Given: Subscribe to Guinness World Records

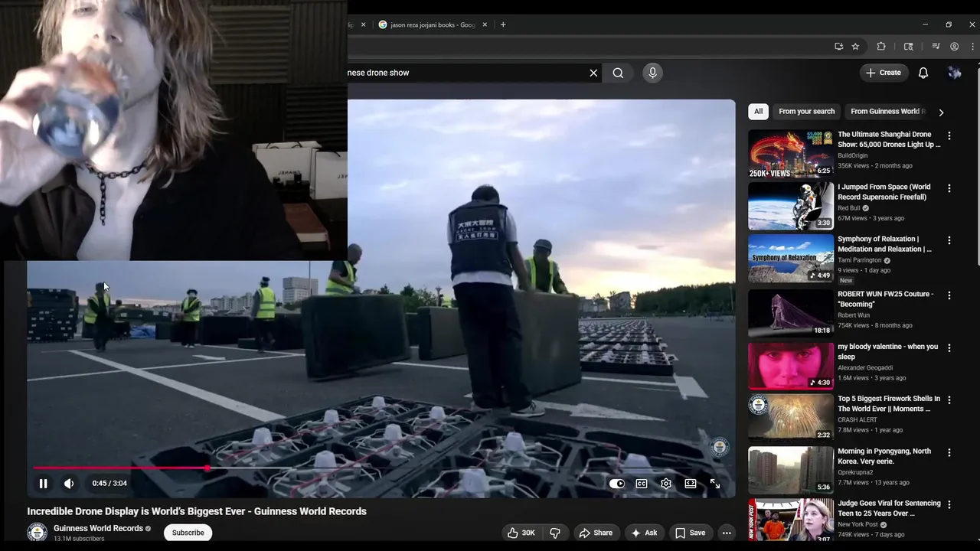Looking at the screenshot, I should [188, 533].
